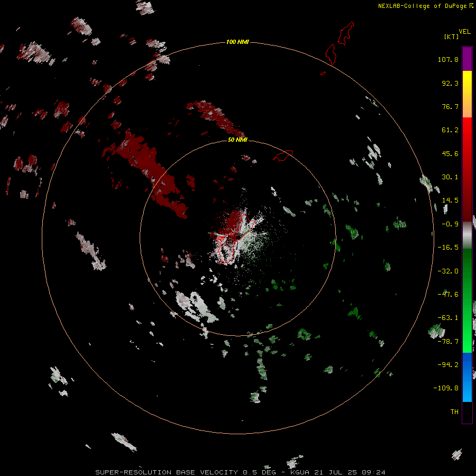
Task: Click the 14.5 legend value
Action: coord(450,200)
